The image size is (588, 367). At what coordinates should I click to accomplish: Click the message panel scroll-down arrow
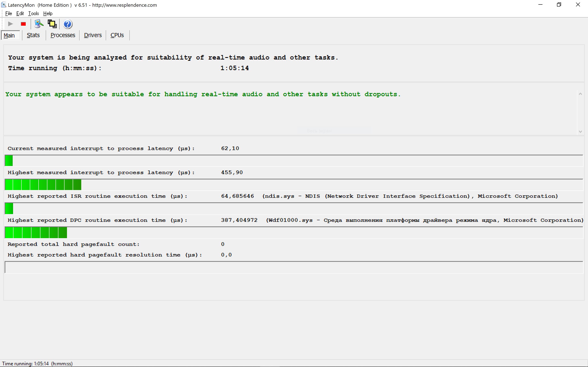(x=580, y=132)
